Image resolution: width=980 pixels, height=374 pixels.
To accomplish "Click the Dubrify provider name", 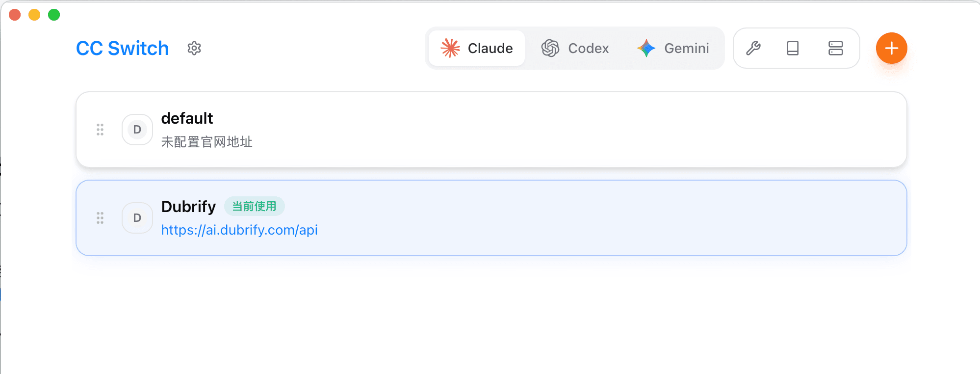I will [x=188, y=207].
